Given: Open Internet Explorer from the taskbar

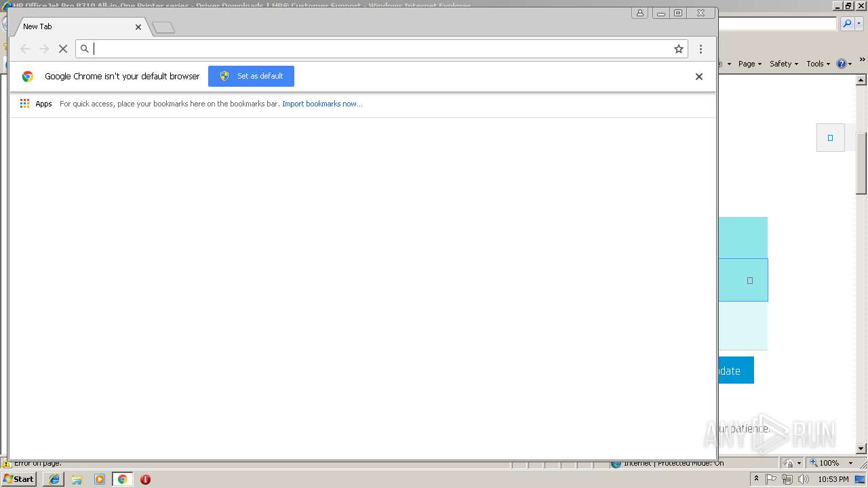Looking at the screenshot, I should 54,479.
